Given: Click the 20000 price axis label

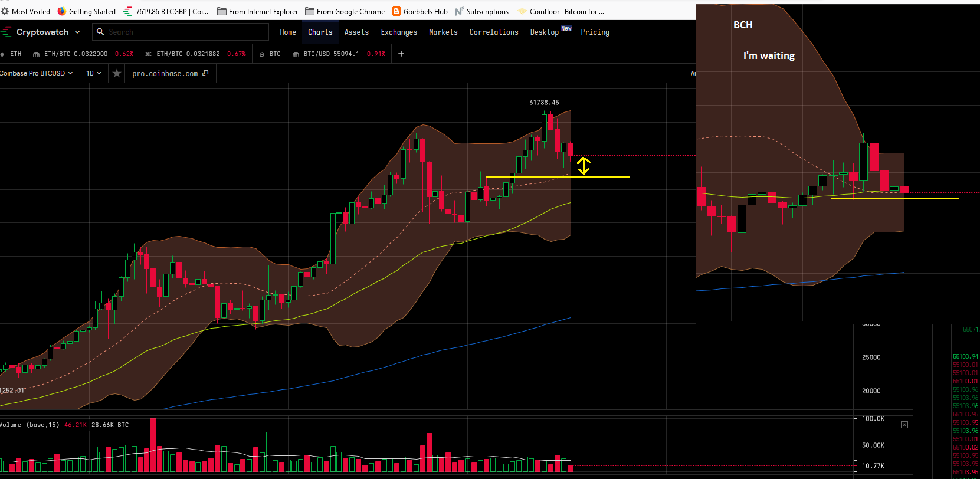Looking at the screenshot, I should [x=871, y=391].
